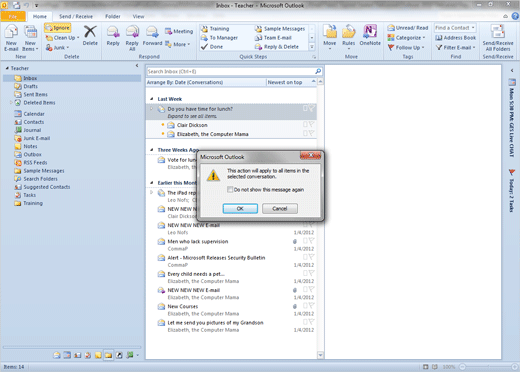This screenshot has height=372, width=520.
Task: Select the Reply & Delete quick step
Action: point(277,47)
